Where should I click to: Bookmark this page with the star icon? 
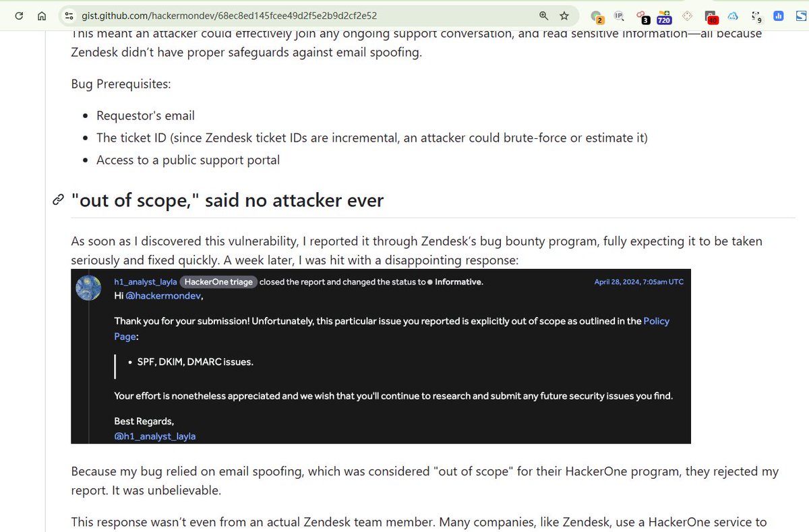coord(564,15)
